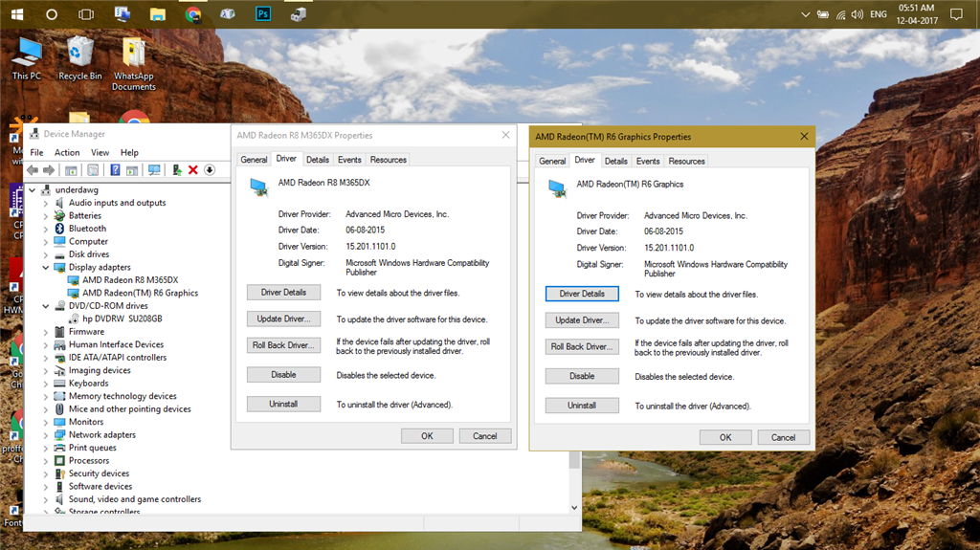Open Properties via the Device Manager toolbar icon
This screenshot has width=980, height=550.
[93, 170]
